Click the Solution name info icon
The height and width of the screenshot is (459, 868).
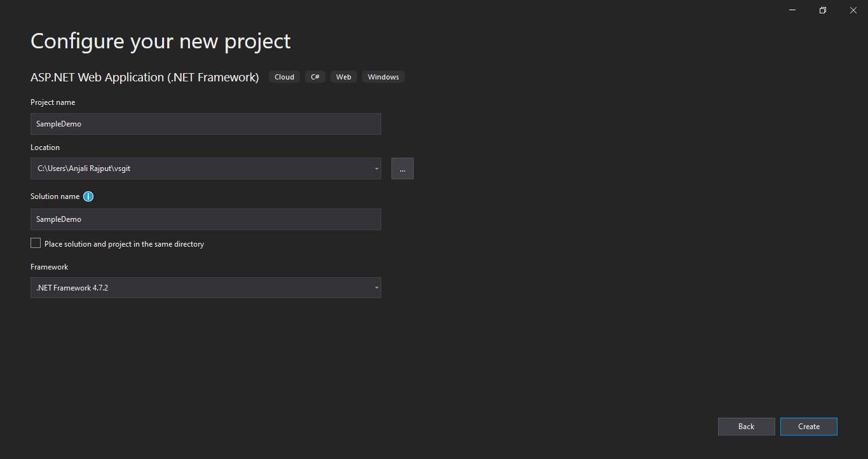88,196
